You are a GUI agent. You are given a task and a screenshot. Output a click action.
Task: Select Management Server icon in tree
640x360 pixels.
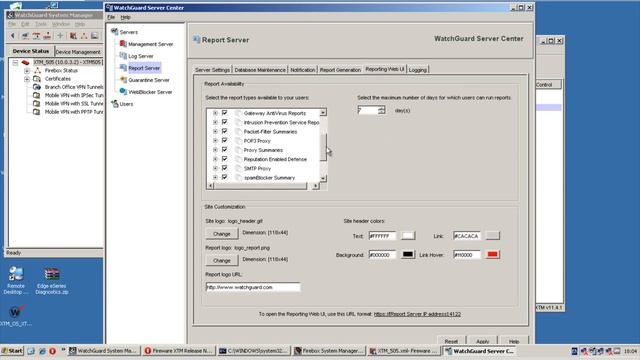123,44
